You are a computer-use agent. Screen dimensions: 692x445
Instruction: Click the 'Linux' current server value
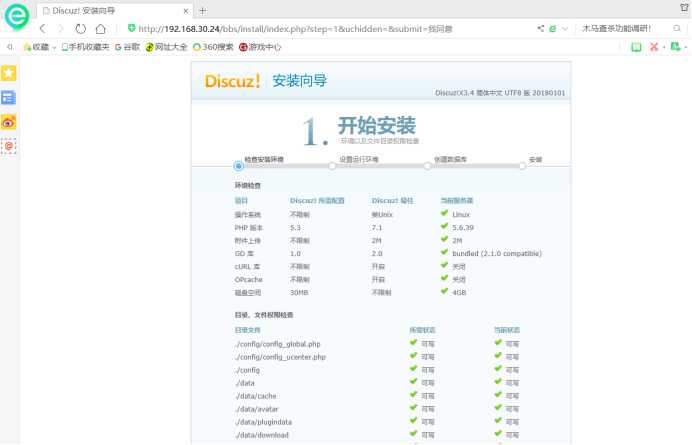click(461, 215)
